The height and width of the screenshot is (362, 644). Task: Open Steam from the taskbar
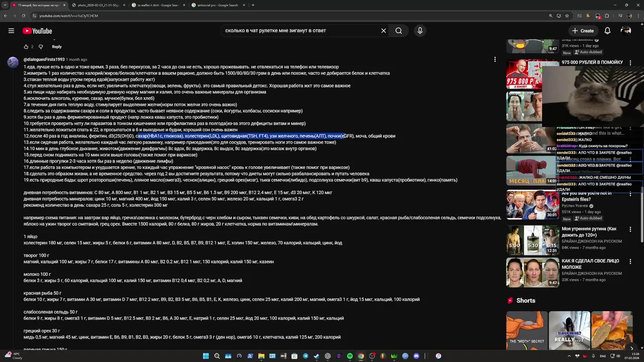[316, 356]
